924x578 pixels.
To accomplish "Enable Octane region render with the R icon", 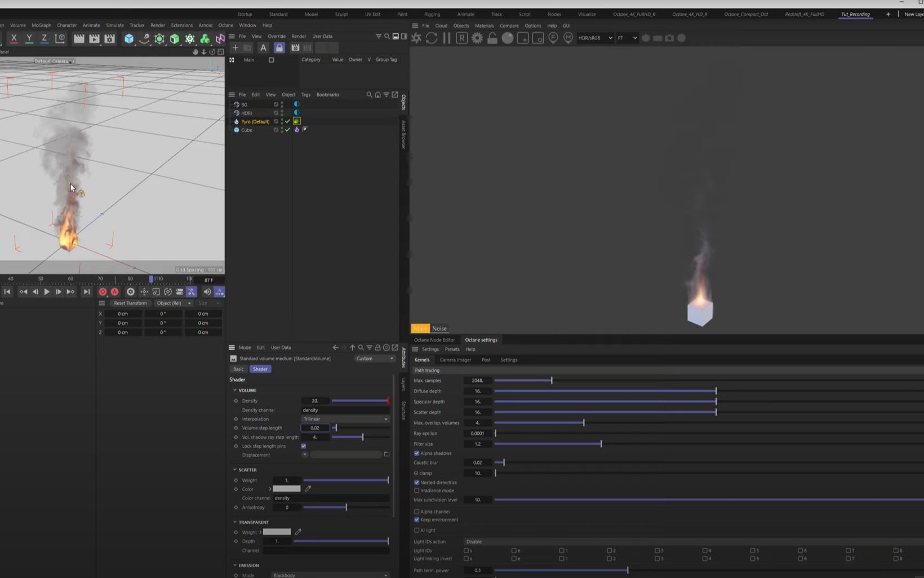I will point(462,38).
